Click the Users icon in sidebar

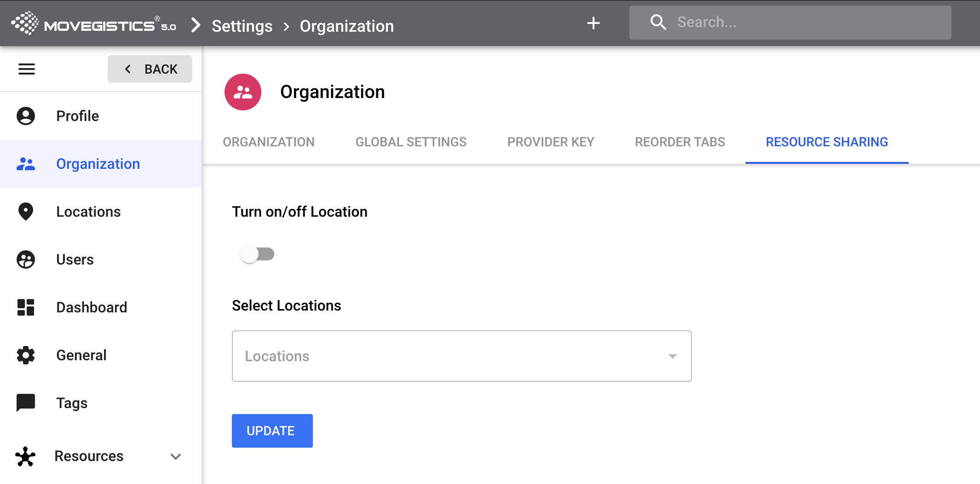coord(26,259)
